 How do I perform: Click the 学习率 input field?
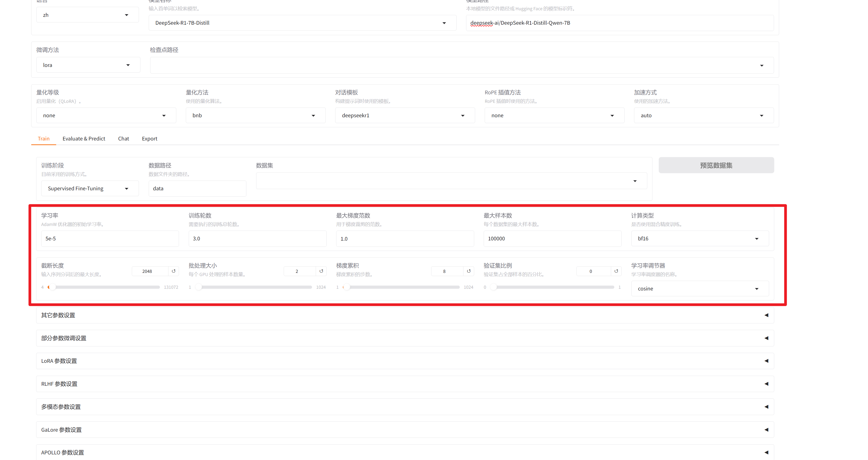click(110, 239)
